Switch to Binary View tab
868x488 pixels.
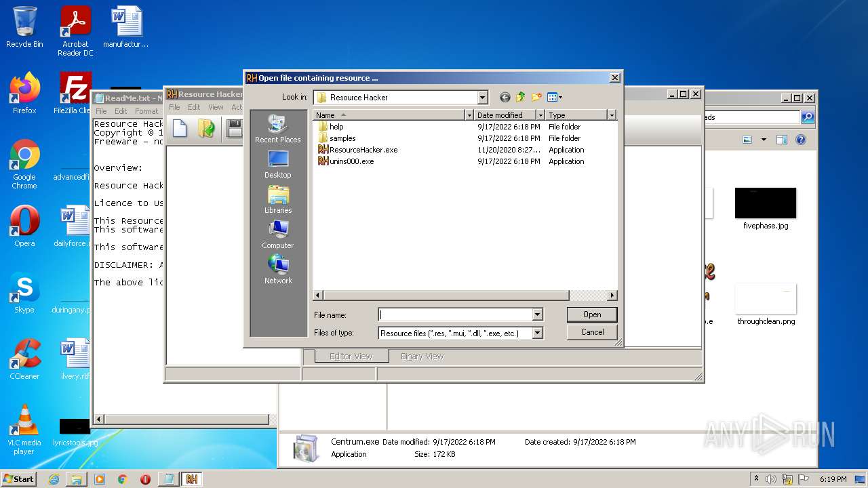coord(422,356)
